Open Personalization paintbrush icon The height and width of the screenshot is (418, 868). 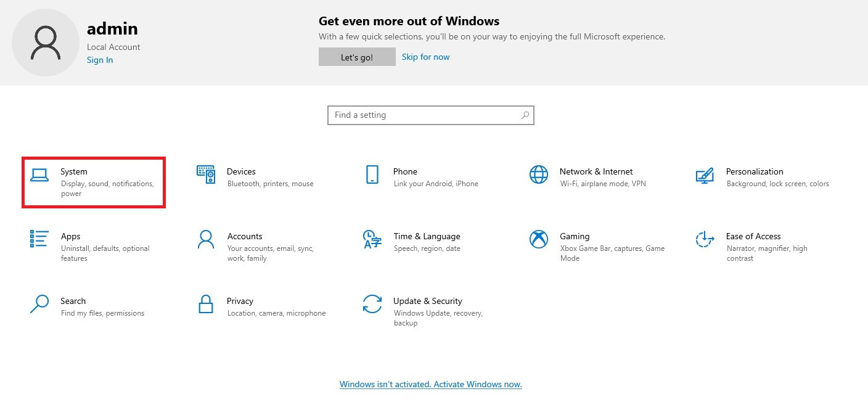[x=705, y=175]
